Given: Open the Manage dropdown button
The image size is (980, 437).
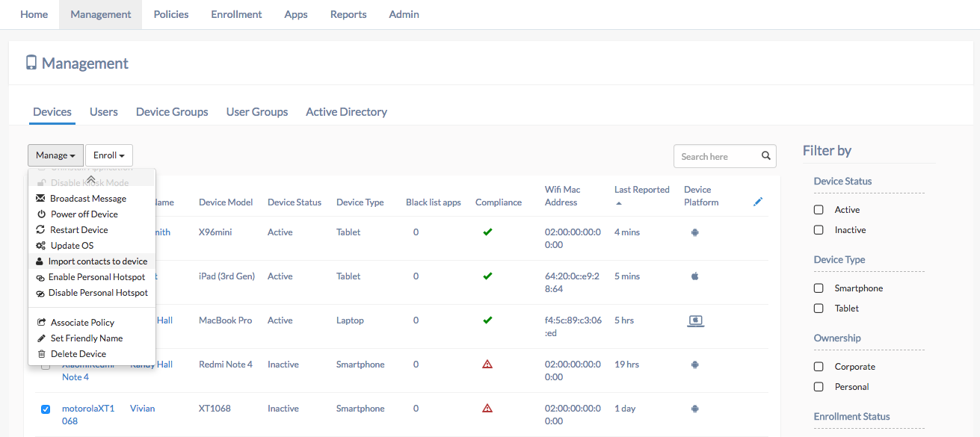Looking at the screenshot, I should [x=56, y=155].
